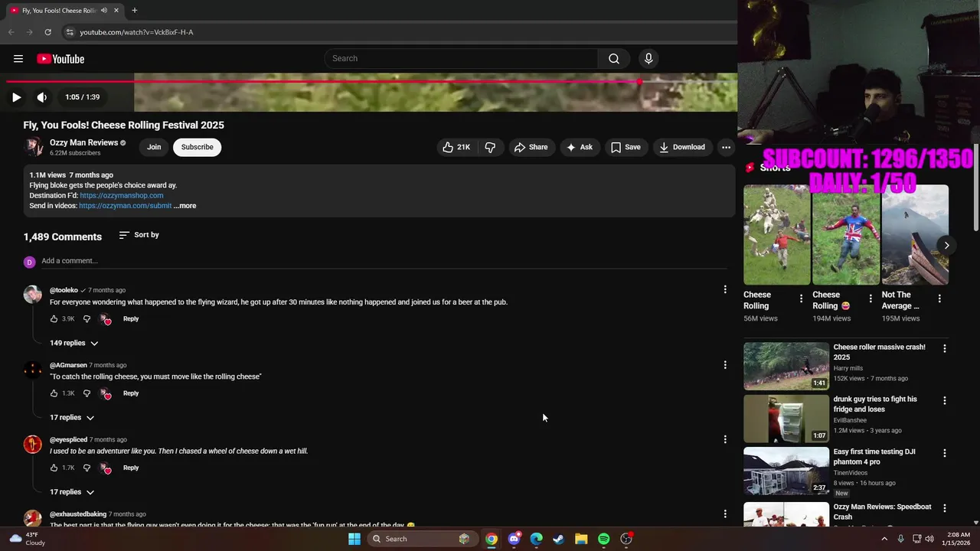Image resolution: width=980 pixels, height=551 pixels.
Task: Open the Ask AI button
Action: pos(579,147)
